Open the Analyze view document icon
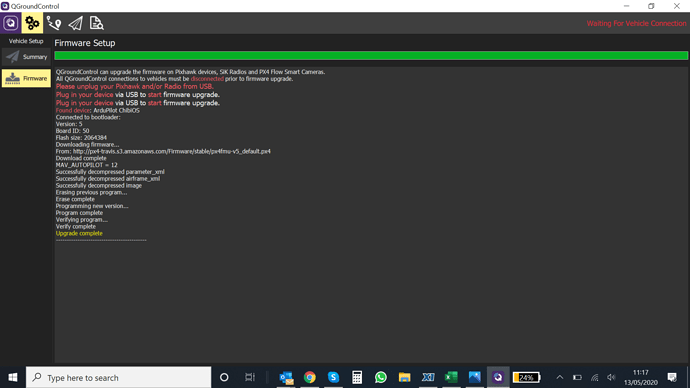 pos(96,23)
